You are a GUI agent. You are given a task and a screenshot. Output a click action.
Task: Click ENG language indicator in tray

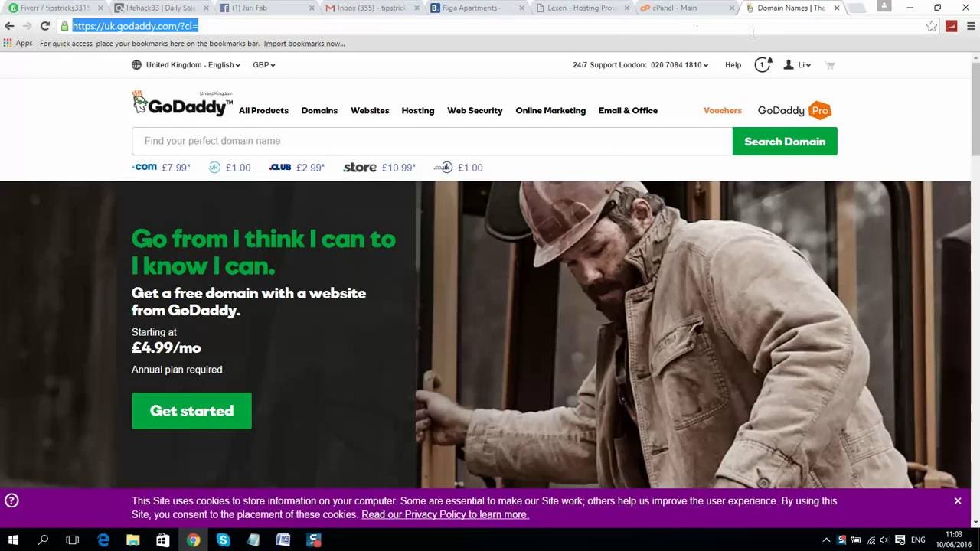tap(918, 540)
